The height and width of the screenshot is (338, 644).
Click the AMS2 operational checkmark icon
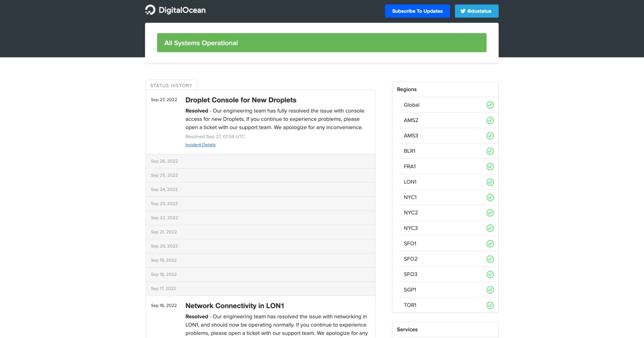490,120
